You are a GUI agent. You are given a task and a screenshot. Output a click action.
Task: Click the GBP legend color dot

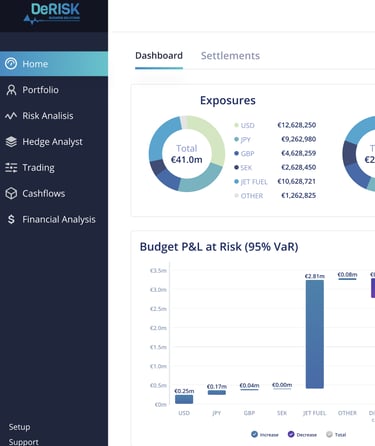[236, 153]
